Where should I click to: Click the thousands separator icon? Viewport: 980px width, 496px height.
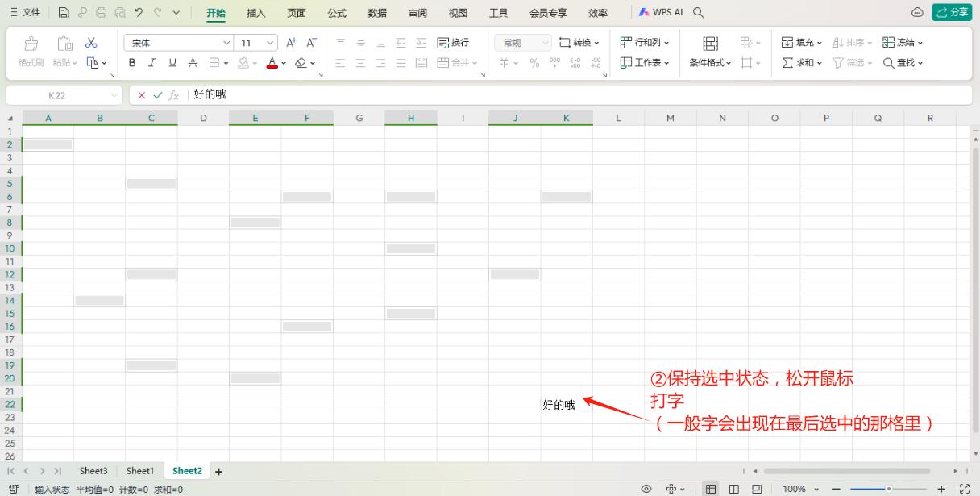click(x=554, y=63)
